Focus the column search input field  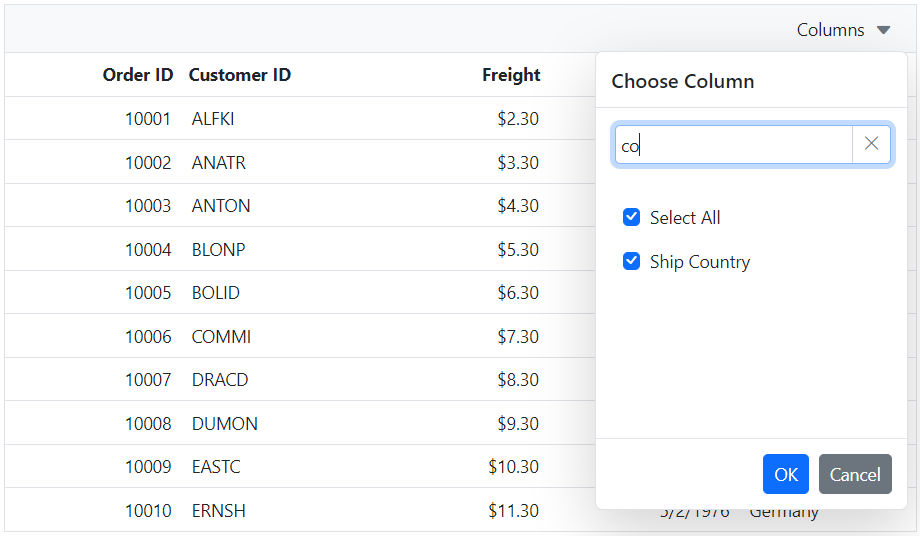click(733, 144)
